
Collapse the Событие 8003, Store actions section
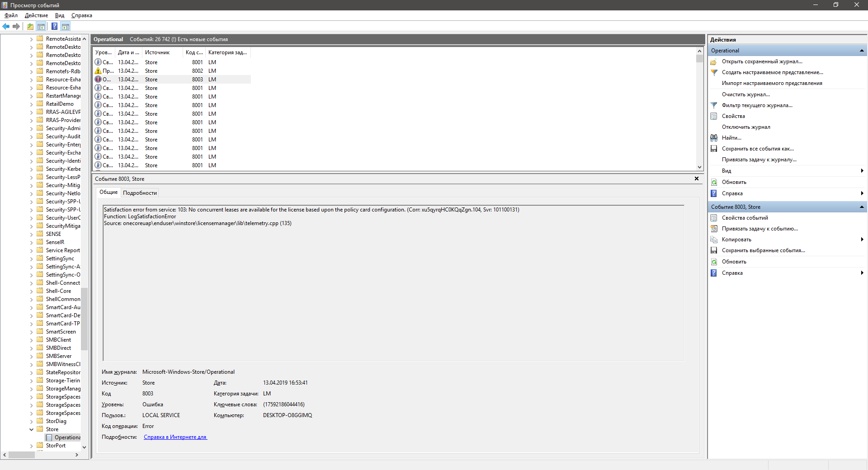862,207
